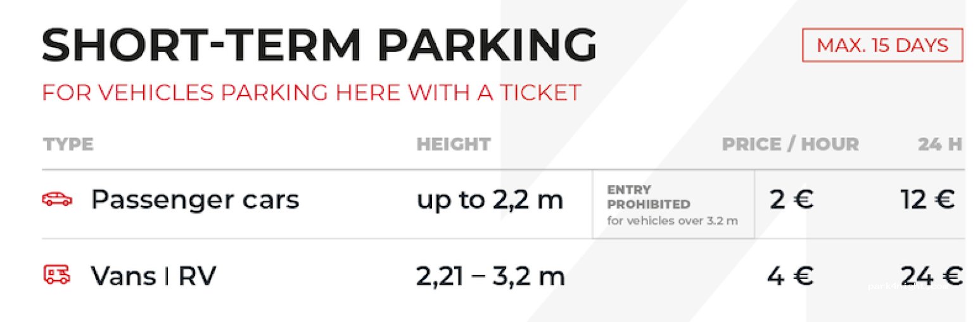Screen dimensions: 980x322
Task: Click the bold ENTRY PROHIBITED notice
Action: coord(648,197)
